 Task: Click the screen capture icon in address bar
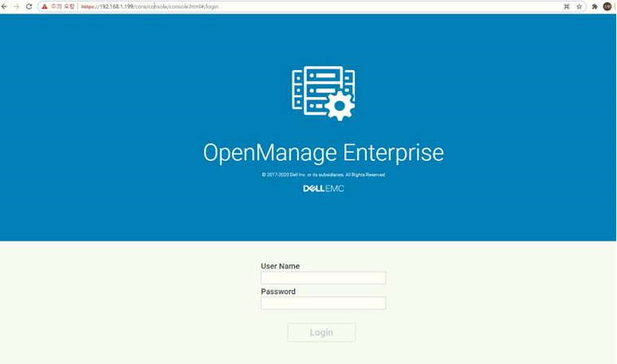pos(567,6)
